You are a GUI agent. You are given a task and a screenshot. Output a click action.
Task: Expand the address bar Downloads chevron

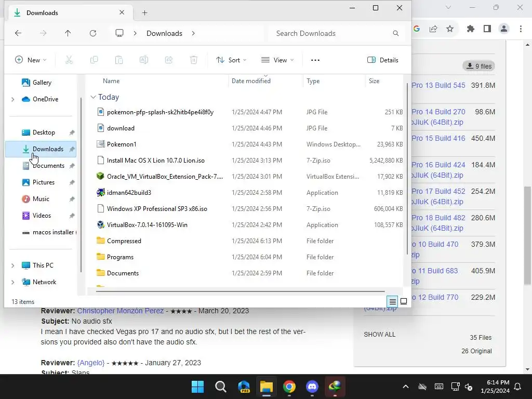[193, 33]
